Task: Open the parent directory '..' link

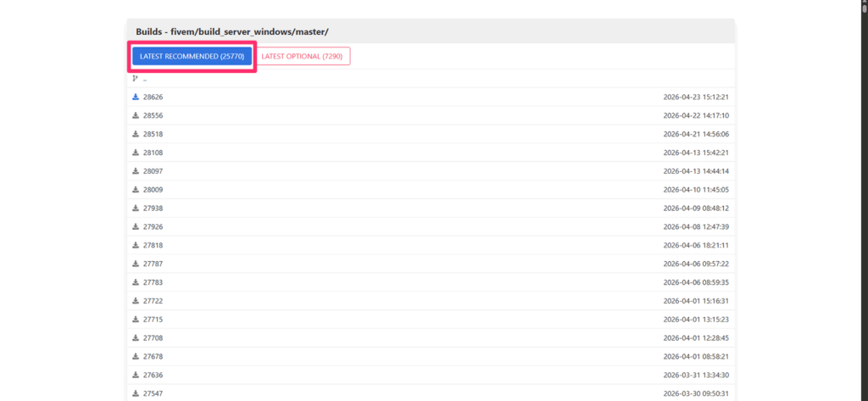Action: (145, 79)
